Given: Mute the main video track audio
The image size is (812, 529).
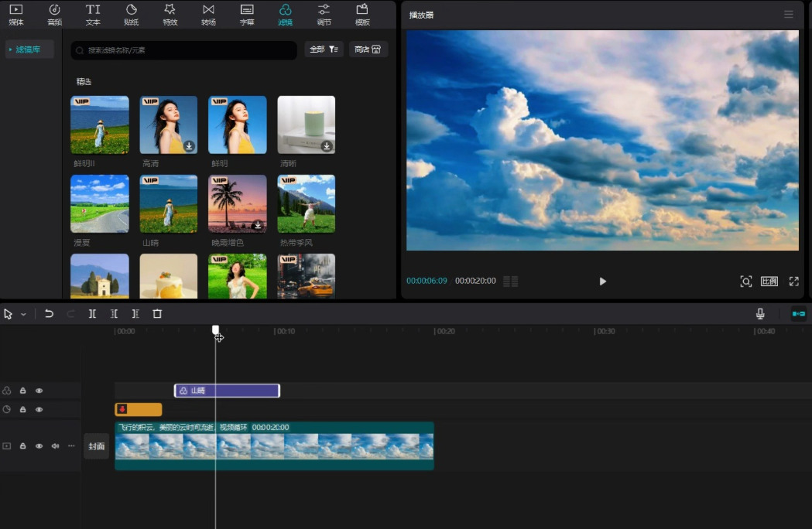Looking at the screenshot, I should point(55,446).
